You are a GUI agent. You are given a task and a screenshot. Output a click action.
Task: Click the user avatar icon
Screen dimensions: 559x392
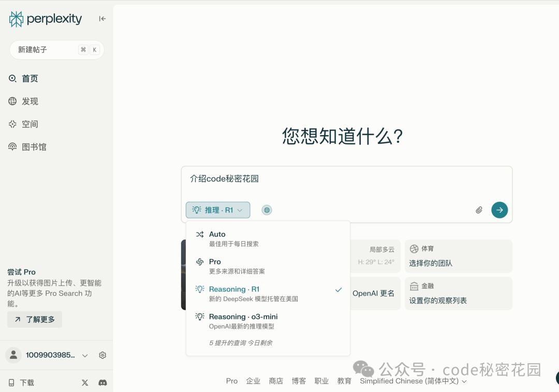point(13,355)
